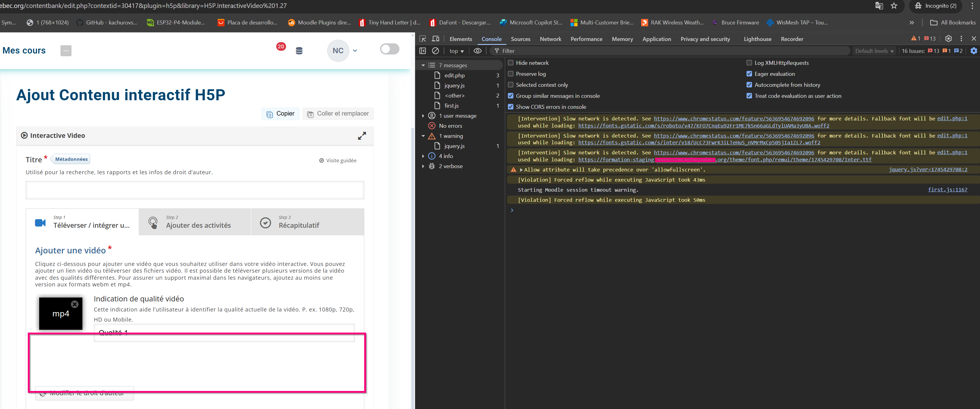Disable Show CORS errors in console

point(511,107)
